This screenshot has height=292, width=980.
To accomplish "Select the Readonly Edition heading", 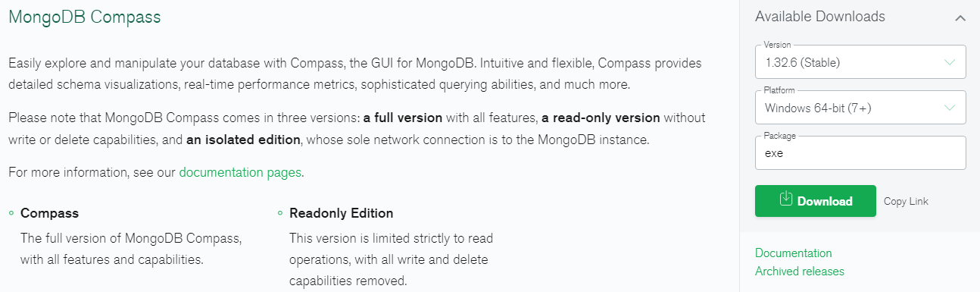I will pyautogui.click(x=341, y=213).
